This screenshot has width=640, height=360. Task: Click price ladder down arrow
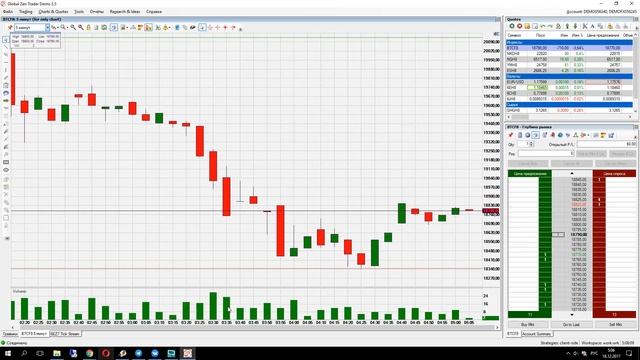pyautogui.click(x=572, y=315)
